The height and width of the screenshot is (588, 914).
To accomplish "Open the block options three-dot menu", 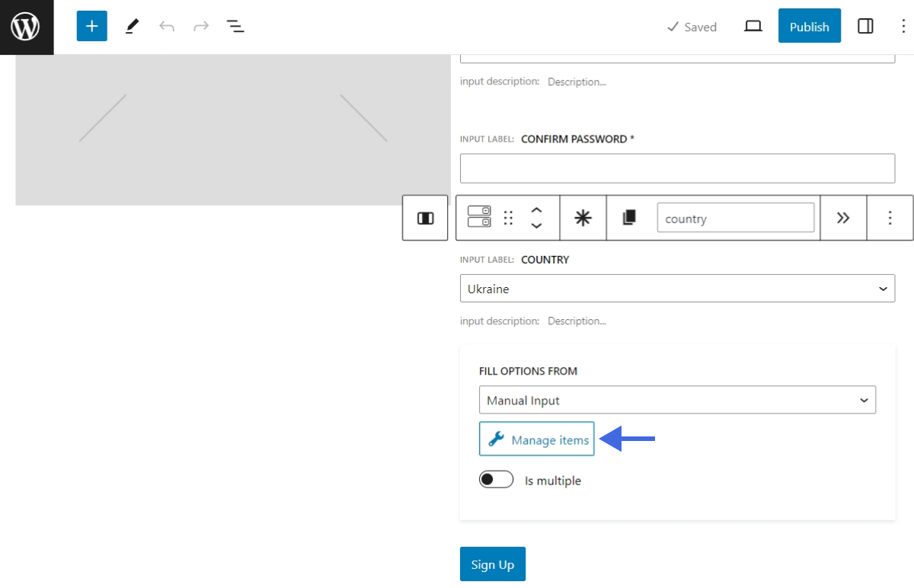I will coord(890,218).
